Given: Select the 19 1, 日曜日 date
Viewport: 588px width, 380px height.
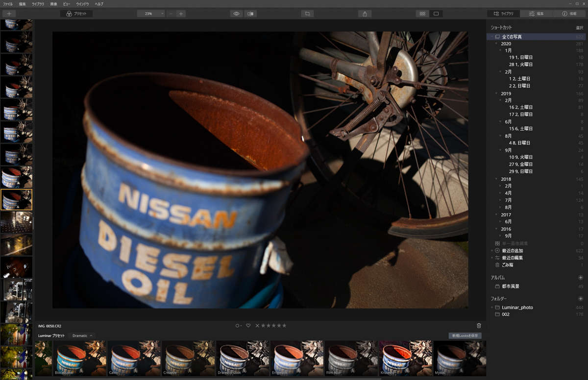Looking at the screenshot, I should pos(520,57).
